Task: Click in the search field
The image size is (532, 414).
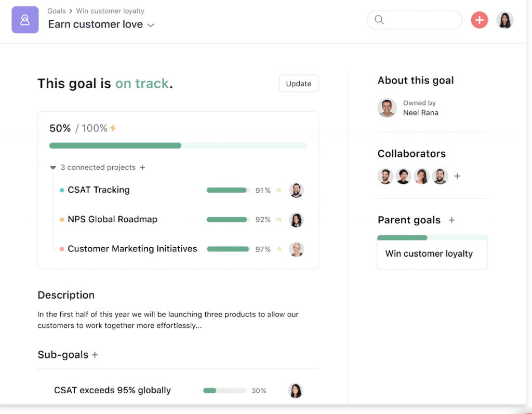Action: (x=421, y=20)
